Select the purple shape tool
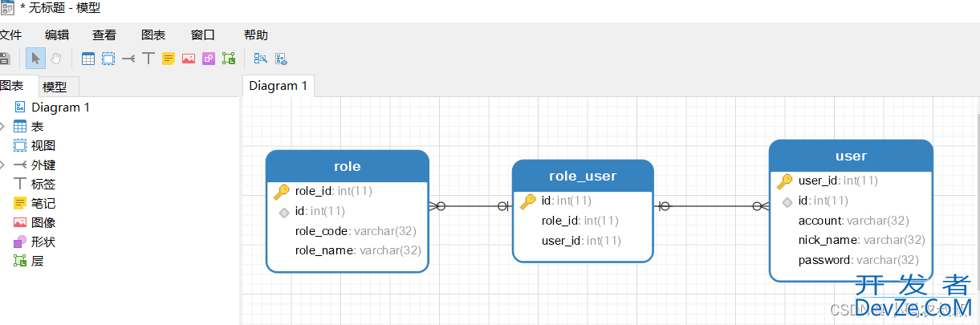 point(209,59)
